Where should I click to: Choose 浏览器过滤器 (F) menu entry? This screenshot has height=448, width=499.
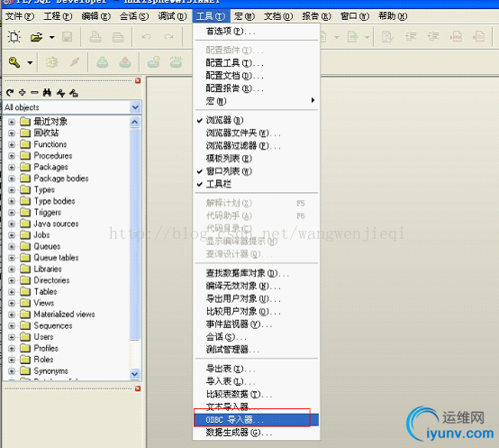click(x=257, y=146)
